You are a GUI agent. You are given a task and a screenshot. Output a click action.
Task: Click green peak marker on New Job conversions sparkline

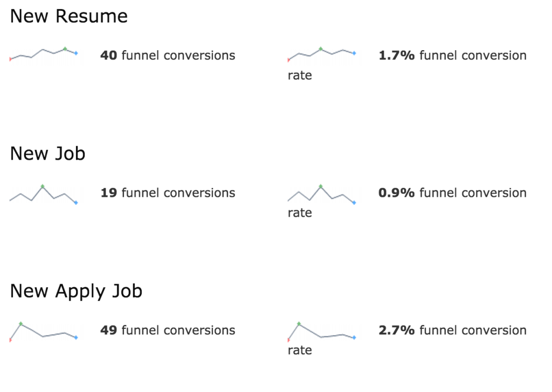tap(43, 186)
